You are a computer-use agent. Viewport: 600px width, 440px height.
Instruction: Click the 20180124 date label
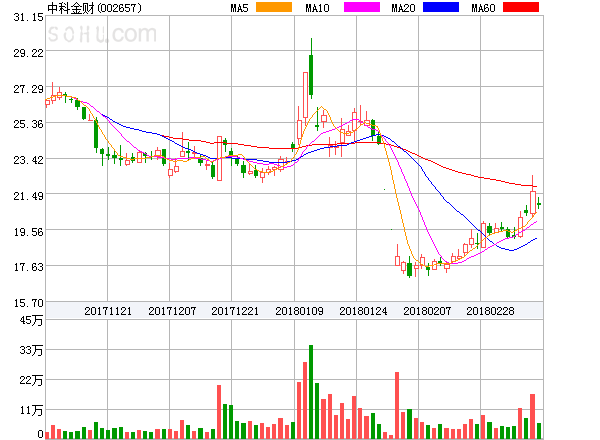(363, 311)
